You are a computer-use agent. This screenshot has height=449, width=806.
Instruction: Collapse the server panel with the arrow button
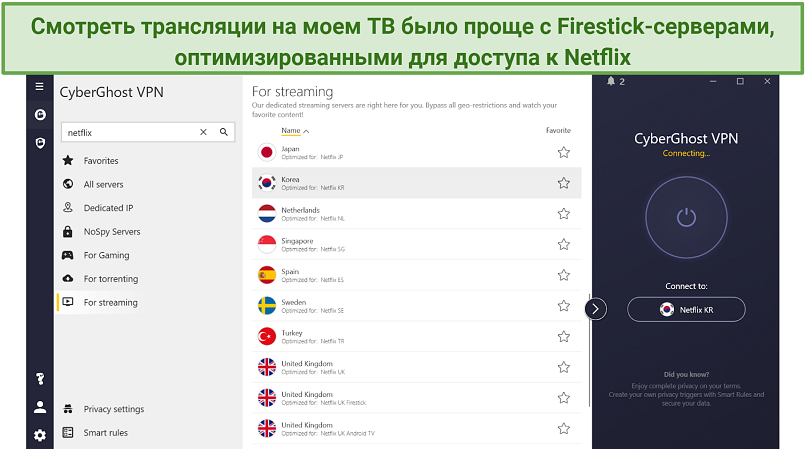point(595,309)
